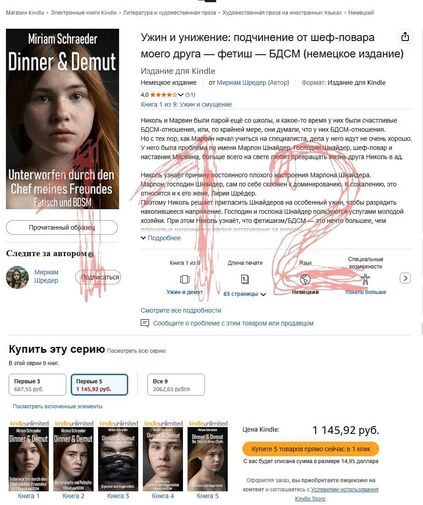Click the share icon near the title
This screenshot has height=505, width=423.
pyautogui.click(x=405, y=37)
